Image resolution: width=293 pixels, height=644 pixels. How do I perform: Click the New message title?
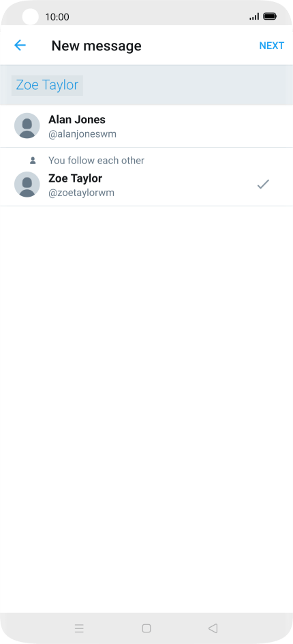point(96,46)
